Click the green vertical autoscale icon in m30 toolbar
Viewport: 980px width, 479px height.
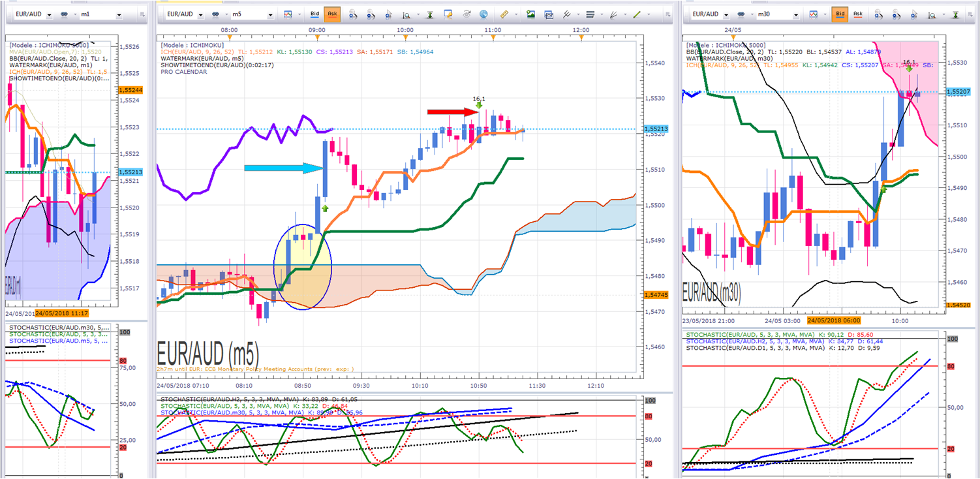[957, 14]
